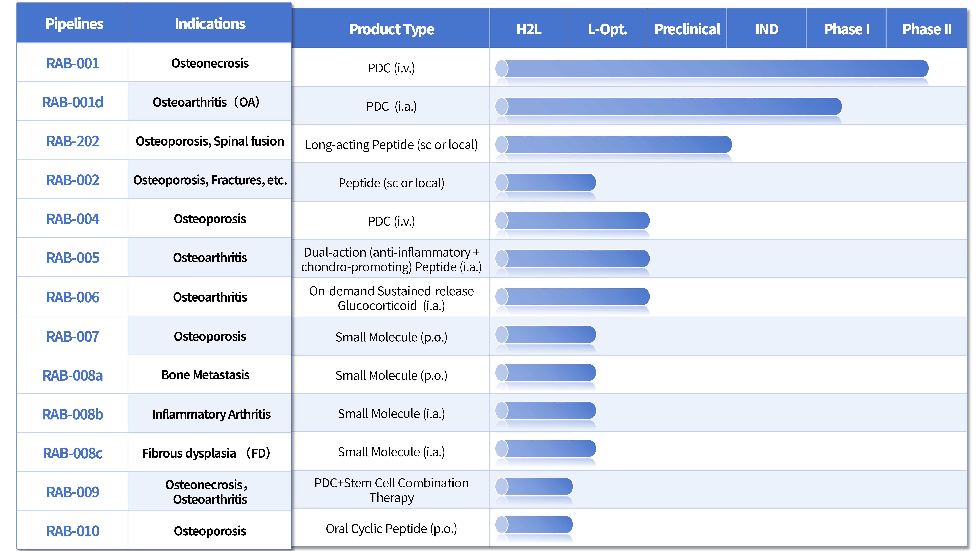Open the RAB-202 pipeline entry
Screen dimensions: 980x551
point(73,141)
